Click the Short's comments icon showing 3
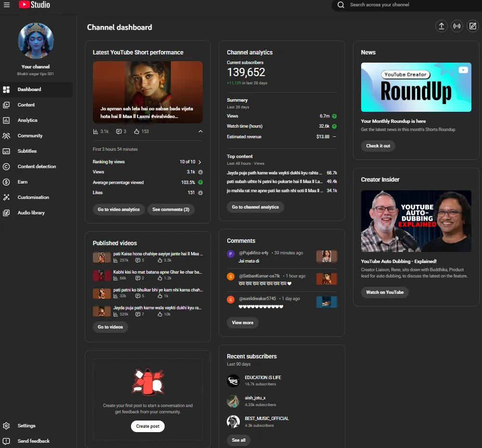This screenshot has height=448, width=482. tap(118, 132)
